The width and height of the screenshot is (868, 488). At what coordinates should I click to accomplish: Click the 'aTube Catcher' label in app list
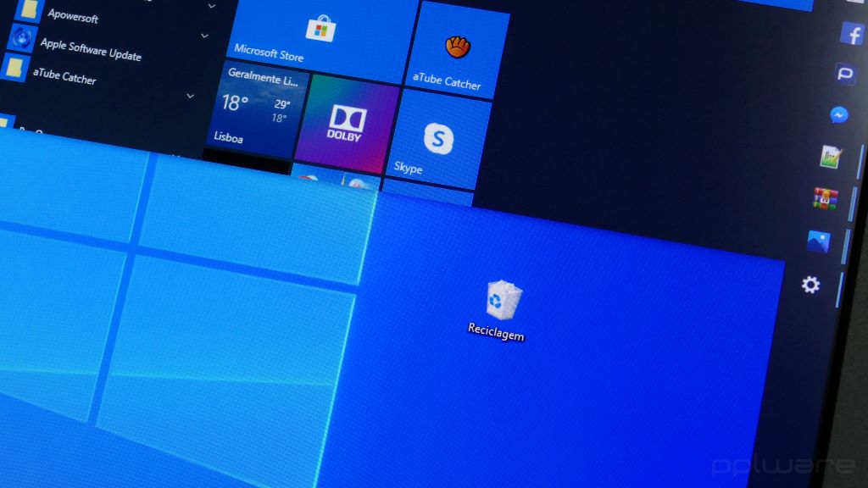pyautogui.click(x=64, y=75)
